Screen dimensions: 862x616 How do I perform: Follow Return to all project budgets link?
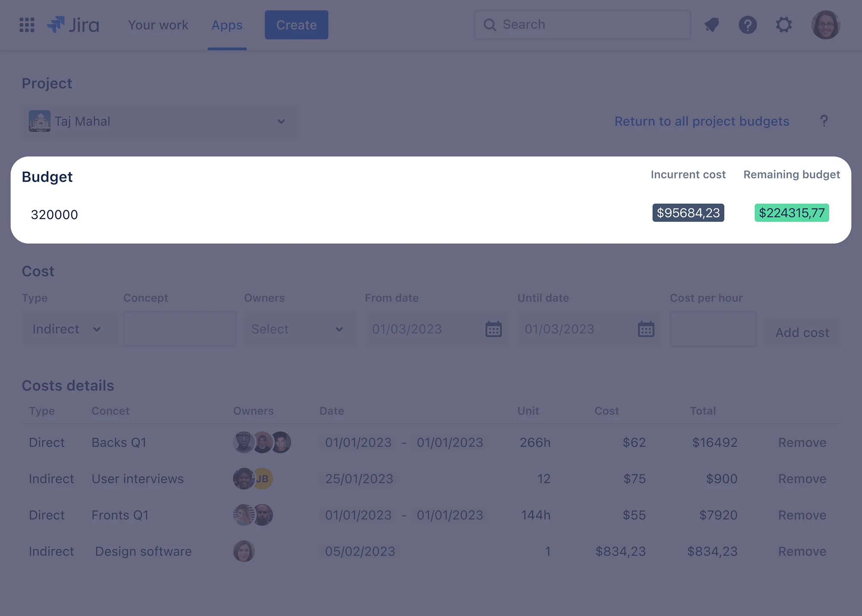click(702, 121)
